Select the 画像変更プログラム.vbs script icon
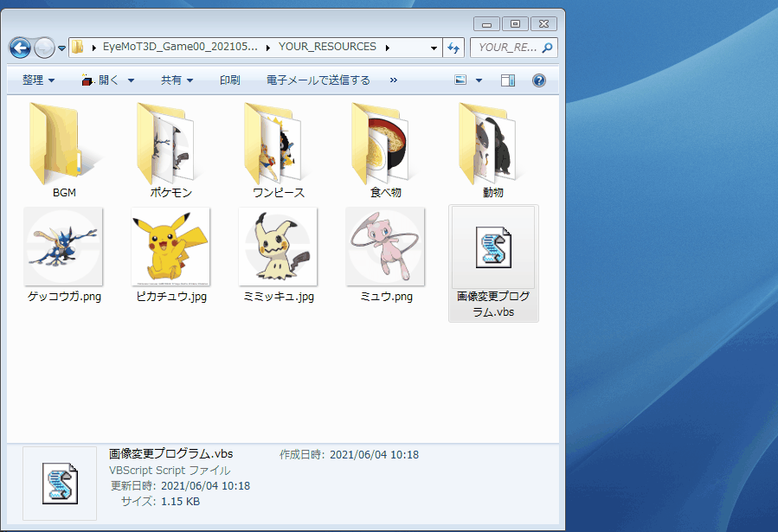 (x=493, y=247)
